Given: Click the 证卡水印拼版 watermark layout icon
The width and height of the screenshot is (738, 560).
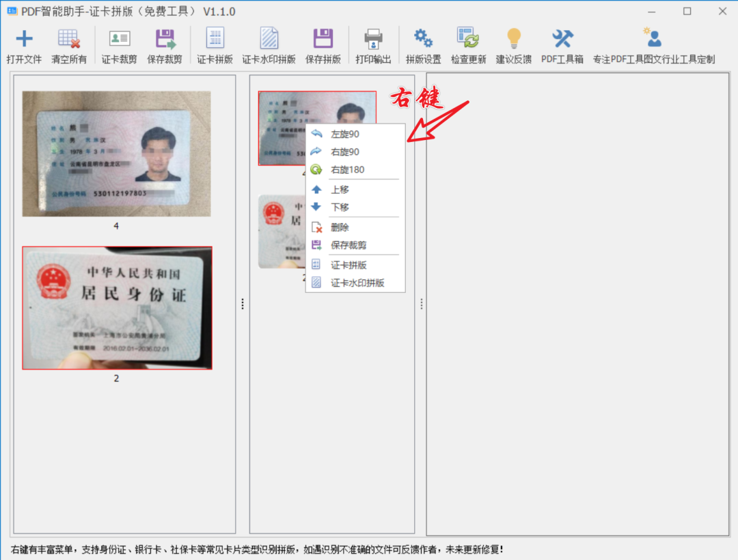Looking at the screenshot, I should pyautogui.click(x=269, y=40).
